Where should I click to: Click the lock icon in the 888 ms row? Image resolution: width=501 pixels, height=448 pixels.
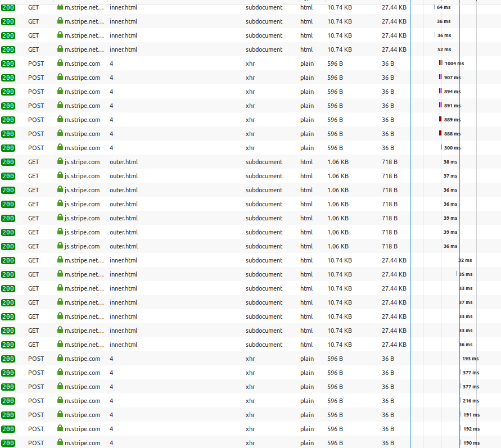coord(60,133)
